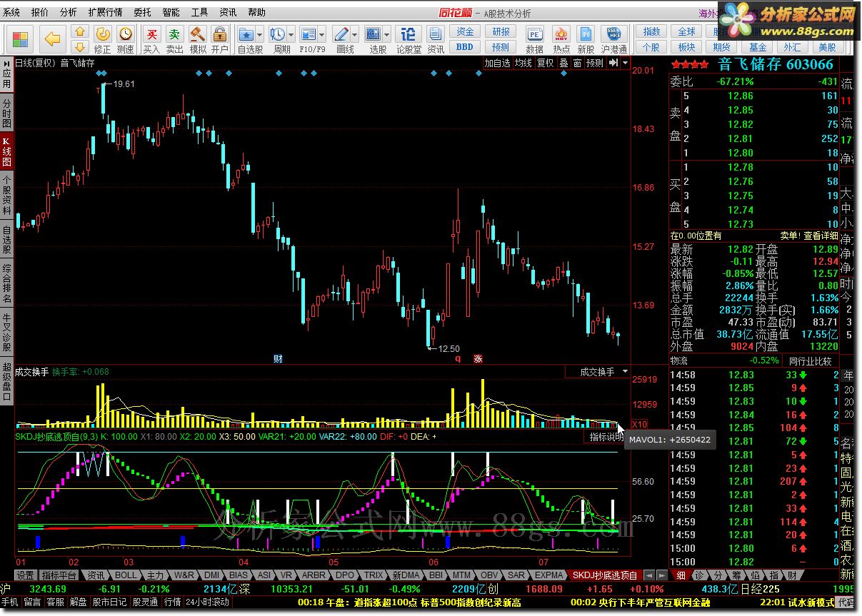Open the 选股 dropdown arrow
The height and width of the screenshot is (616, 862).
pyautogui.click(x=387, y=34)
